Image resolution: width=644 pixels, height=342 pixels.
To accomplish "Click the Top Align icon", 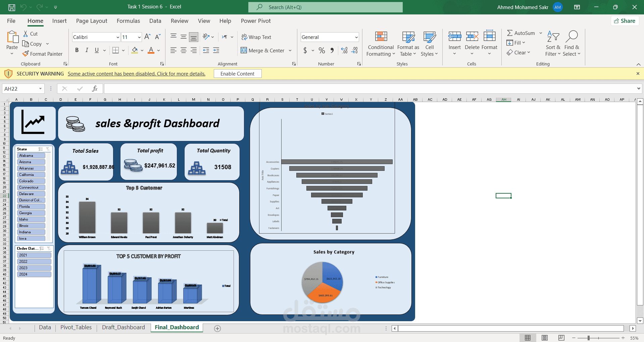I will point(174,37).
